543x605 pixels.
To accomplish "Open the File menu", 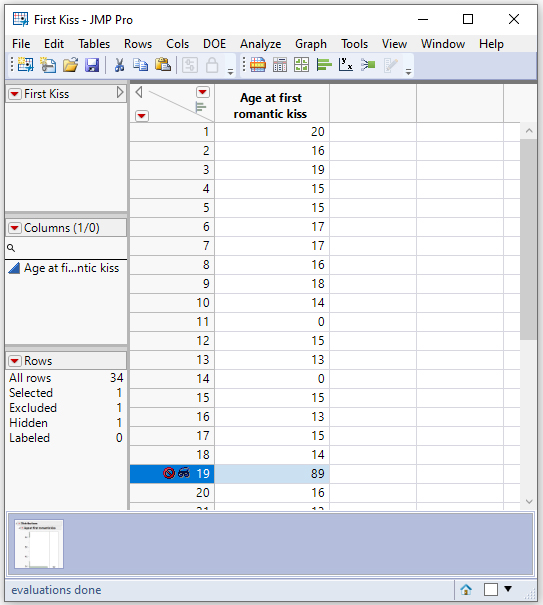I will tap(21, 44).
